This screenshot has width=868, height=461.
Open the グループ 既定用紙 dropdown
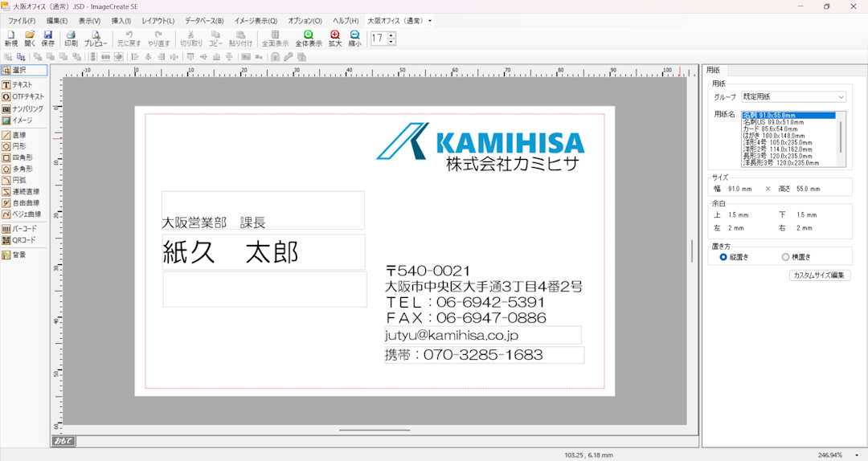(794, 97)
